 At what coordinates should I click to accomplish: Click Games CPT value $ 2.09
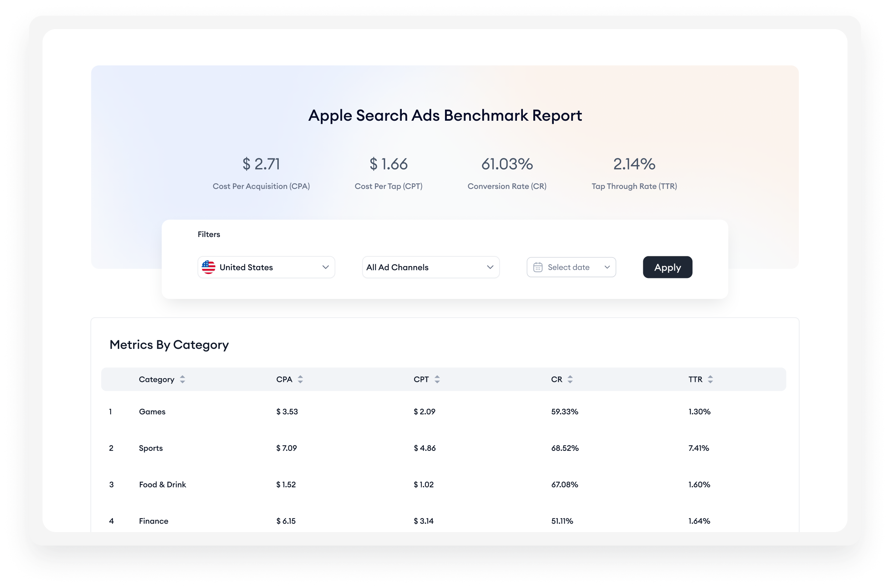tap(424, 411)
